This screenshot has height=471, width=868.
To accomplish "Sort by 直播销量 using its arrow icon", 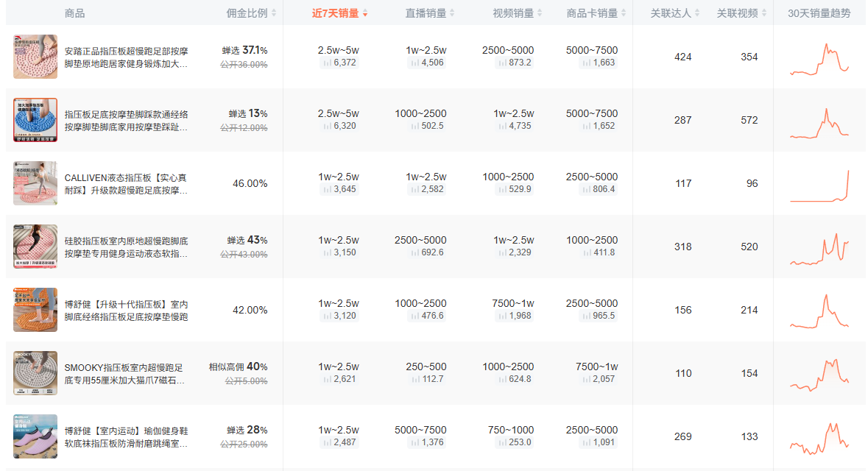I will (x=452, y=13).
